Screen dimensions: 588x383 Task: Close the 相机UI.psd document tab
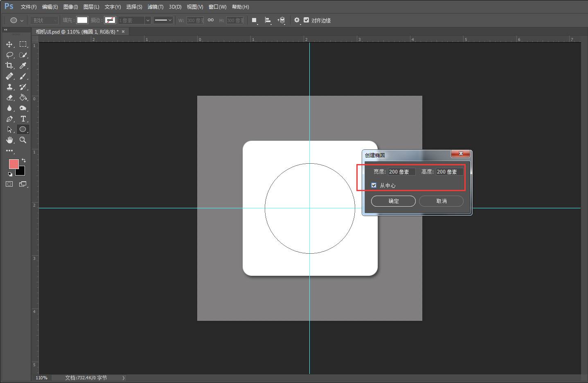point(123,32)
